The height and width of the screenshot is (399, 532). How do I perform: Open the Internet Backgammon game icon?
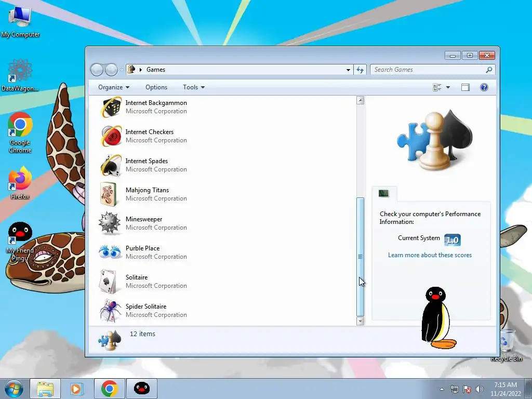(x=111, y=107)
